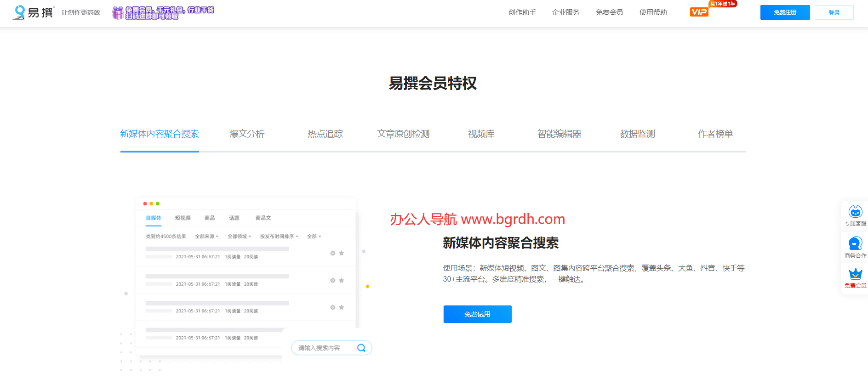Open 商务合作 headset icon in sidebar
The height and width of the screenshot is (390, 868).
855,243
